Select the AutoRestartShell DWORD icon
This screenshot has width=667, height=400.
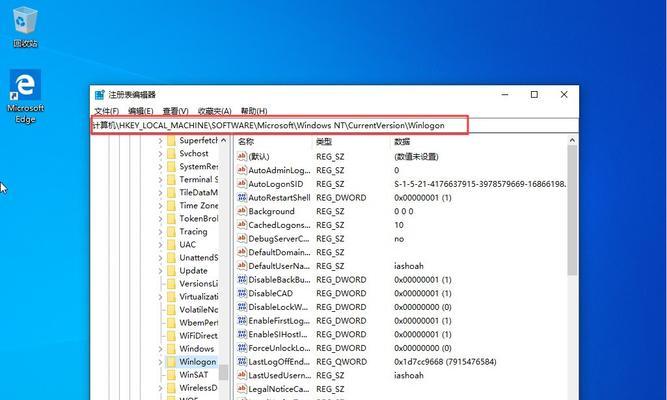click(242, 197)
